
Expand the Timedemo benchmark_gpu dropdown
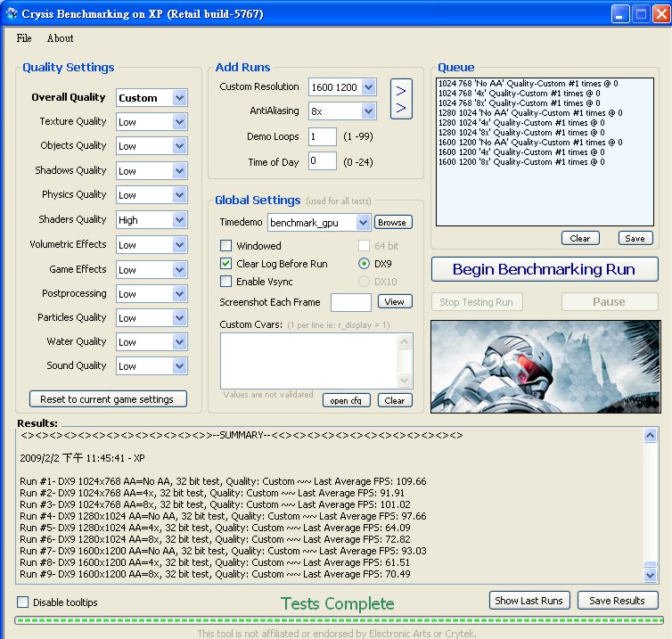[x=363, y=223]
